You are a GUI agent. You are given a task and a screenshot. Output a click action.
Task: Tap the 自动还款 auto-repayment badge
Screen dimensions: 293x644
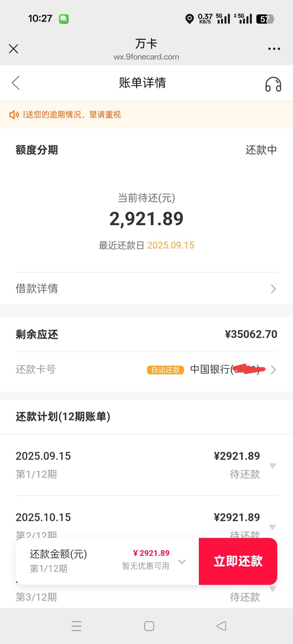165,370
